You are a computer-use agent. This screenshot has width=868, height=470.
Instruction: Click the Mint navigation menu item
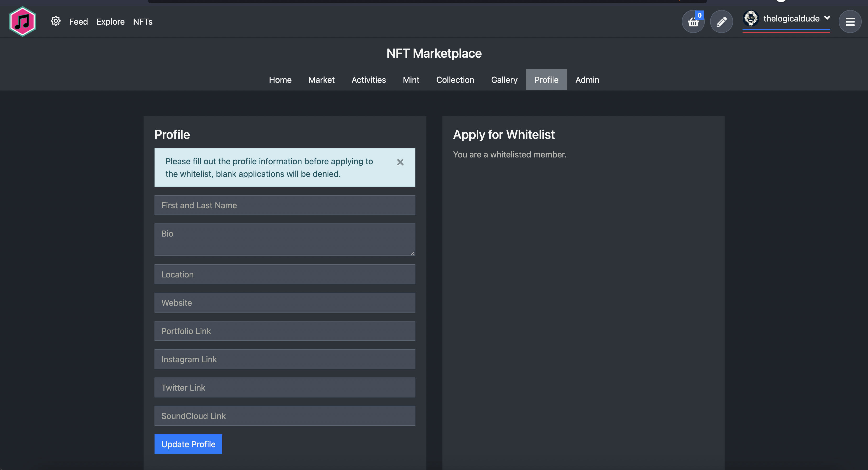pyautogui.click(x=411, y=80)
